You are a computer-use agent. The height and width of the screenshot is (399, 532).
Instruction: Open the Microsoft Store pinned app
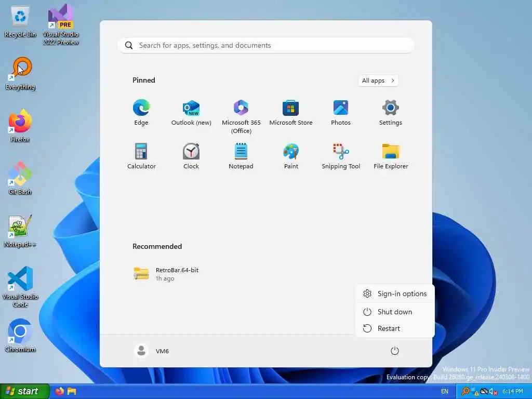(x=291, y=113)
